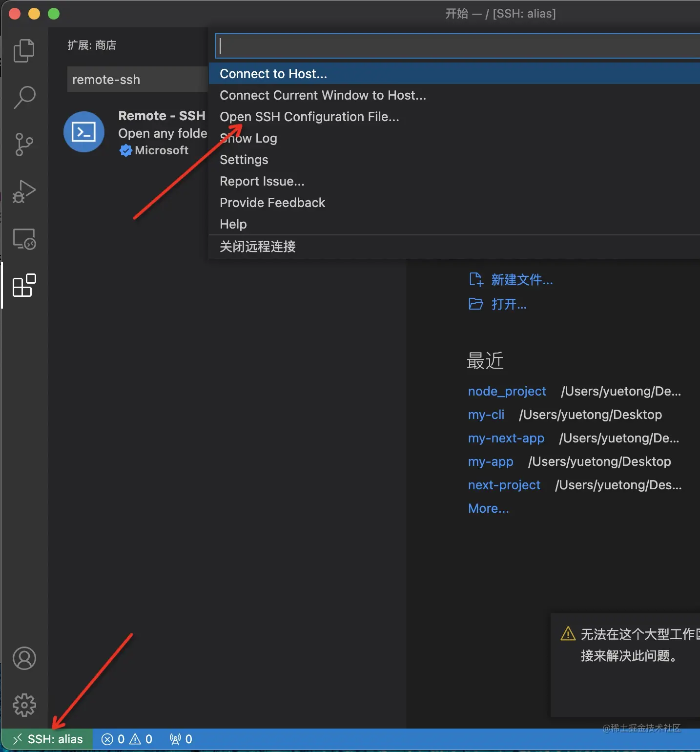The height and width of the screenshot is (752, 700).
Task: Focus the command palette input box
Action: (x=457, y=46)
